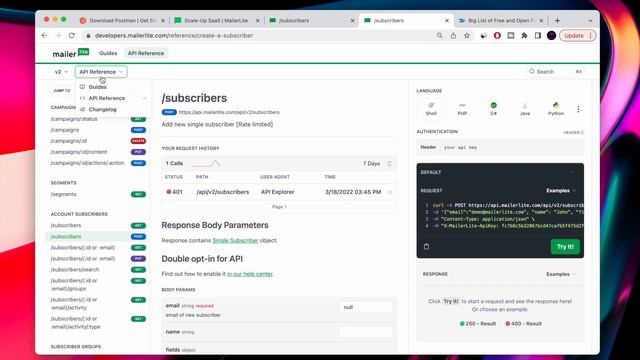Screen dimensions: 640x360
Task: Collapse the API Reference dropdown
Action: click(101, 72)
